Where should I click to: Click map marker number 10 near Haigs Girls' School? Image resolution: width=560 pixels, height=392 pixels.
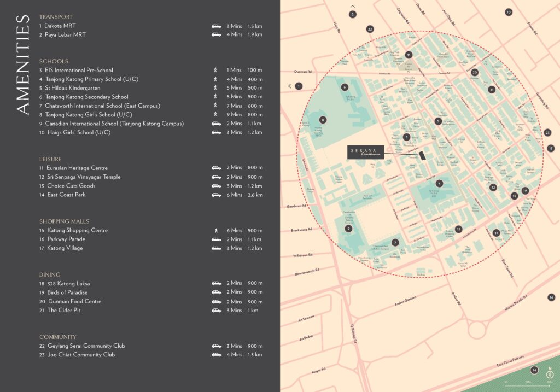[x=509, y=12]
